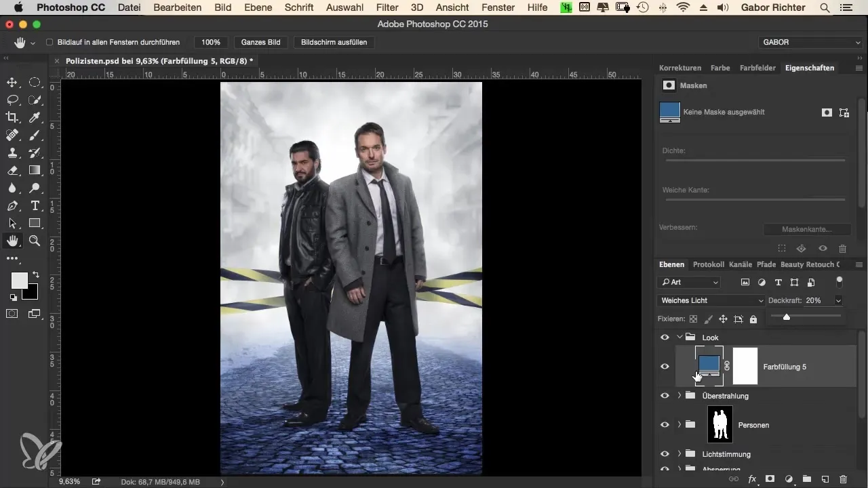This screenshot has height=488, width=868.
Task: Add a layer mask from Layers panel bottom
Action: tap(770, 479)
